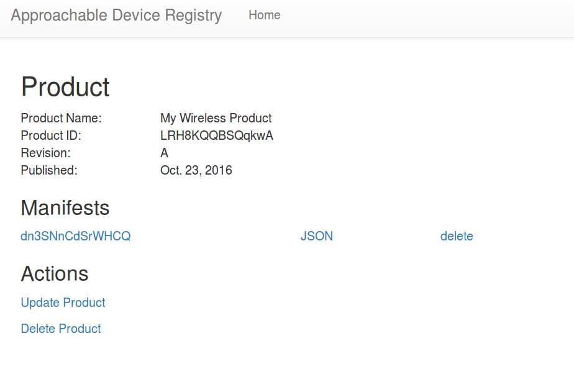Select the Product Name label

tap(61, 118)
